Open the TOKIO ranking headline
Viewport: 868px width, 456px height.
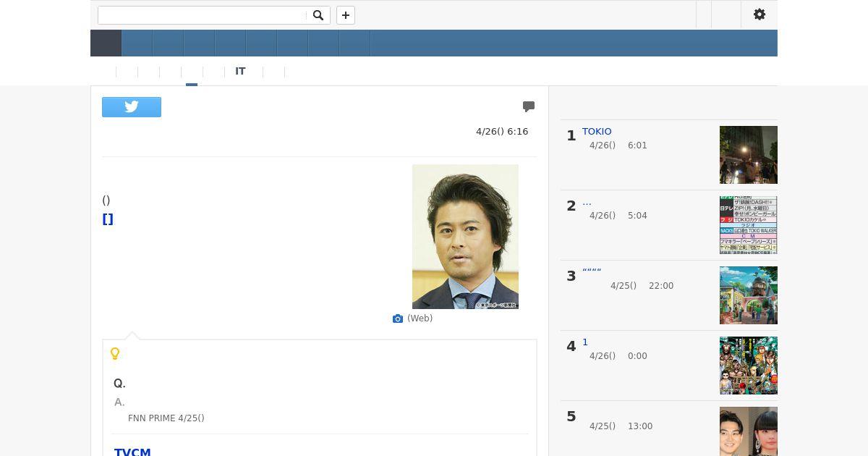597,131
